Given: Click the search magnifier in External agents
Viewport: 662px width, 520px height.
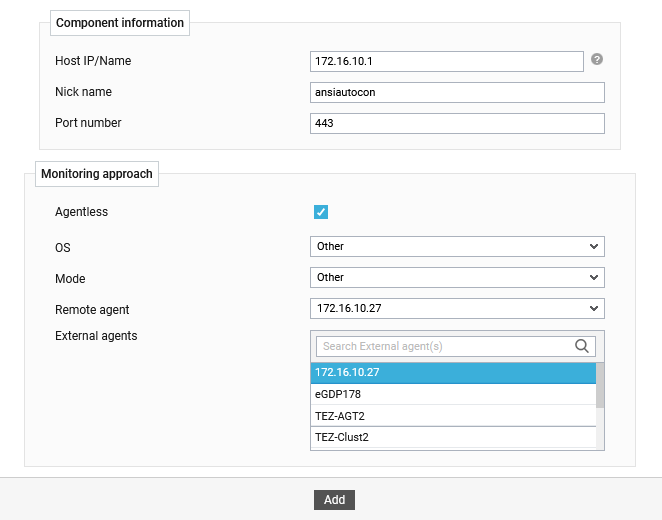Looking at the screenshot, I should [x=581, y=346].
